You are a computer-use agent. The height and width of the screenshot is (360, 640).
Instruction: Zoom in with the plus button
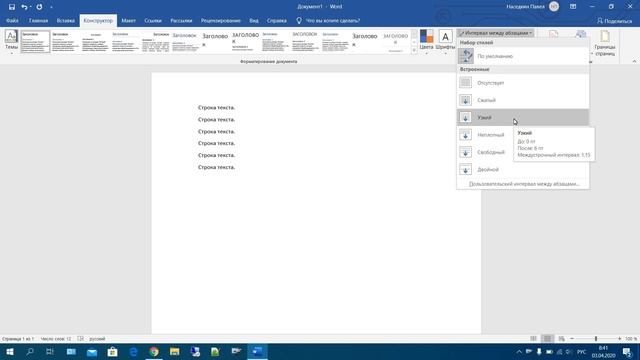pos(620,339)
